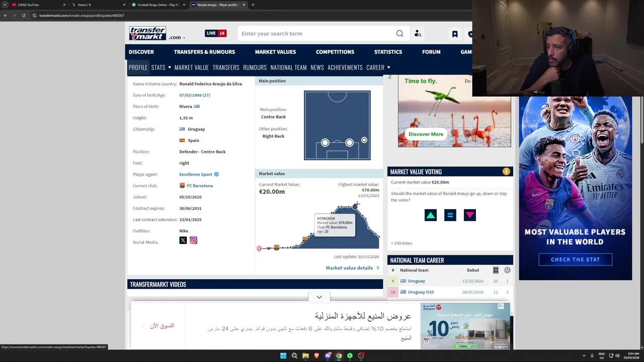Click CHECK THE STAT ad button
The width and height of the screenshot is (644, 362).
coord(576,259)
